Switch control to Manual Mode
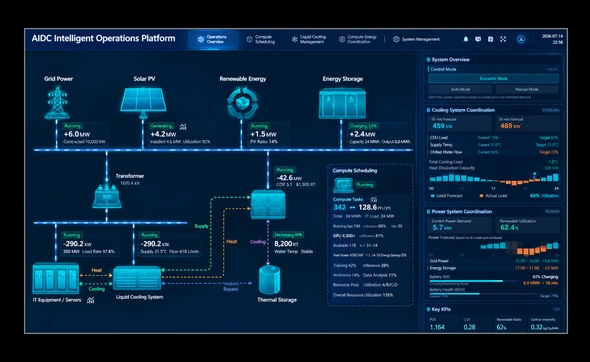Viewport: 590px width, 362px height. click(x=526, y=89)
